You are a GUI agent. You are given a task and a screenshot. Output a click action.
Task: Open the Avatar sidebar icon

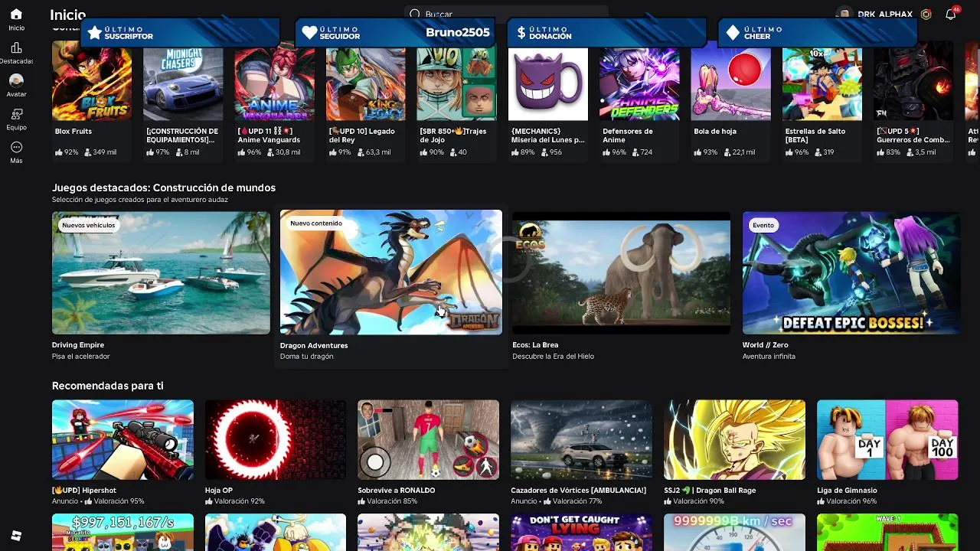point(16,80)
